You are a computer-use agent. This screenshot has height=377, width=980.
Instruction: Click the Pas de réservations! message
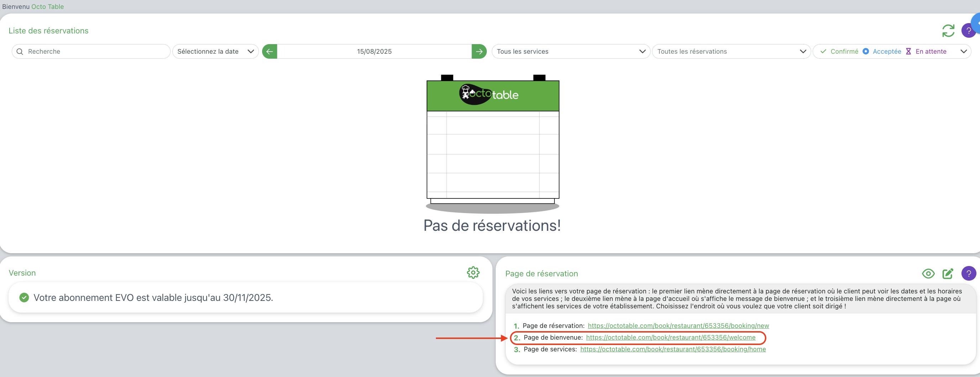(492, 225)
